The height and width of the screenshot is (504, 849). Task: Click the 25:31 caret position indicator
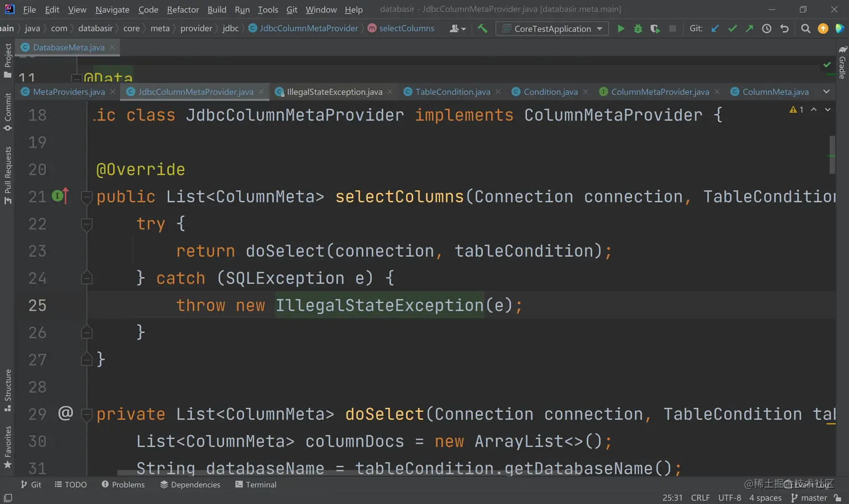(672, 498)
